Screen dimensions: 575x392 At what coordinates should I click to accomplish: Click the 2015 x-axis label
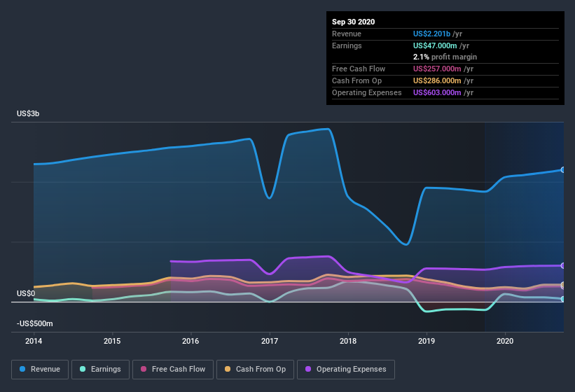(x=112, y=341)
